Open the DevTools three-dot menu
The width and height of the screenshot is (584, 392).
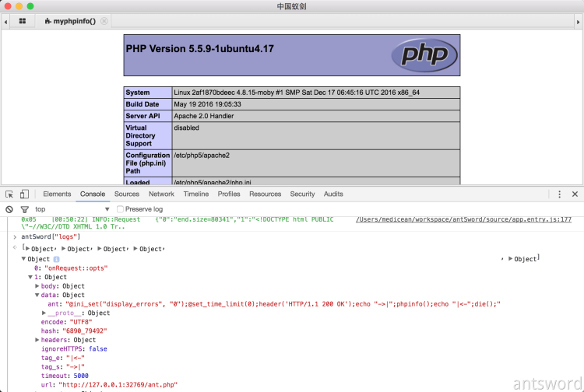559,194
